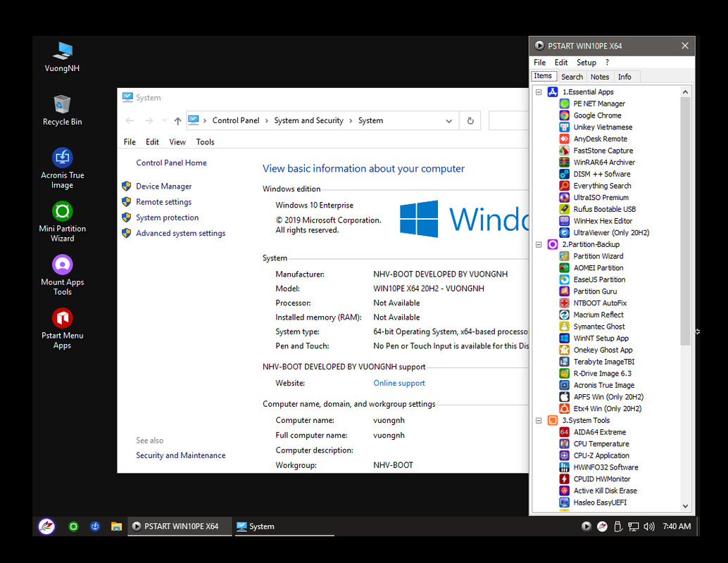Open WinHex Hex Editor icon

[564, 221]
